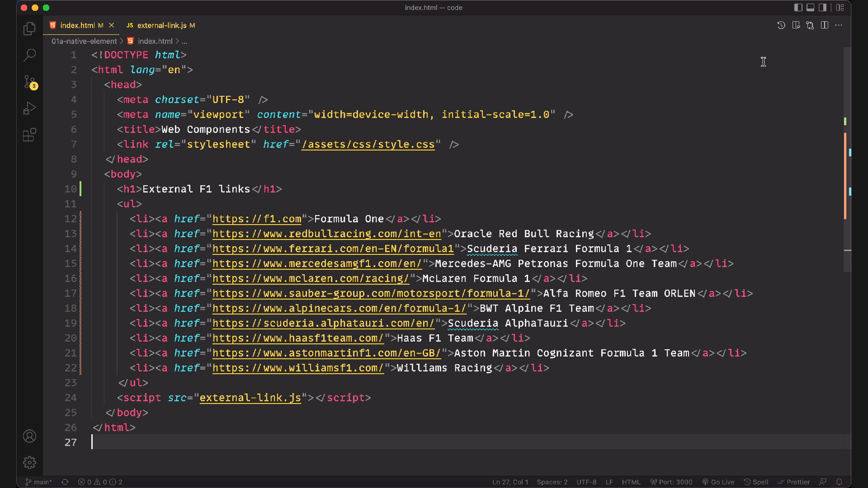This screenshot has width=868, height=488.
Task: Open the timeline history icon in editor toolbar
Action: (781, 25)
